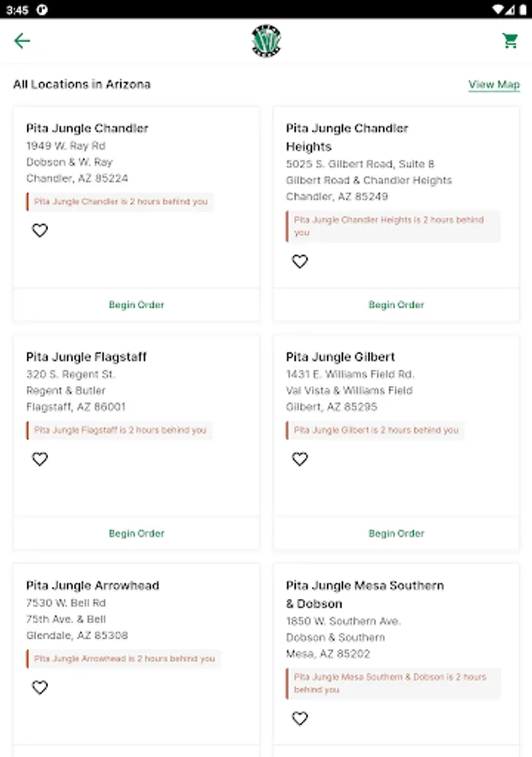The height and width of the screenshot is (757, 532).
Task: Tap the Chandler time difference notice
Action: [x=119, y=202]
